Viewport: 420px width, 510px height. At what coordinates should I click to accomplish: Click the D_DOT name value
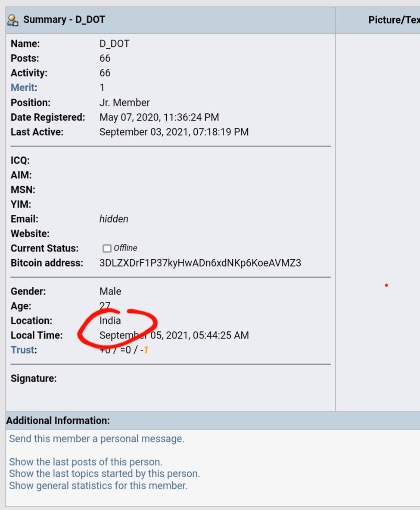coord(114,44)
